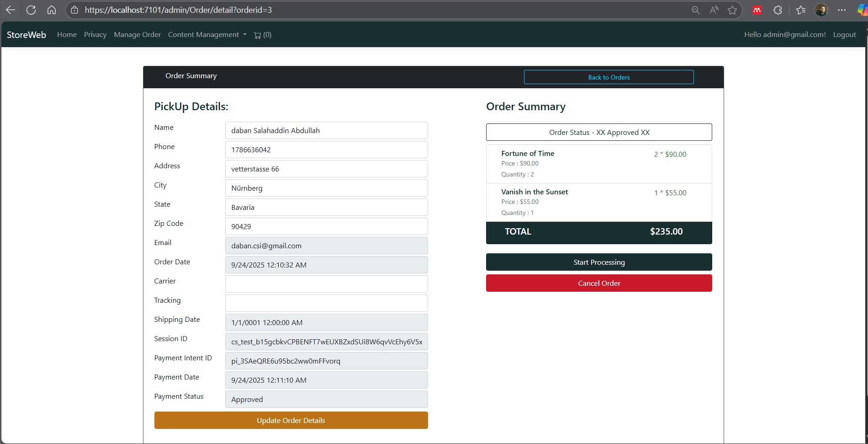Click the browser back arrow icon
868x444 pixels.
coord(11,10)
